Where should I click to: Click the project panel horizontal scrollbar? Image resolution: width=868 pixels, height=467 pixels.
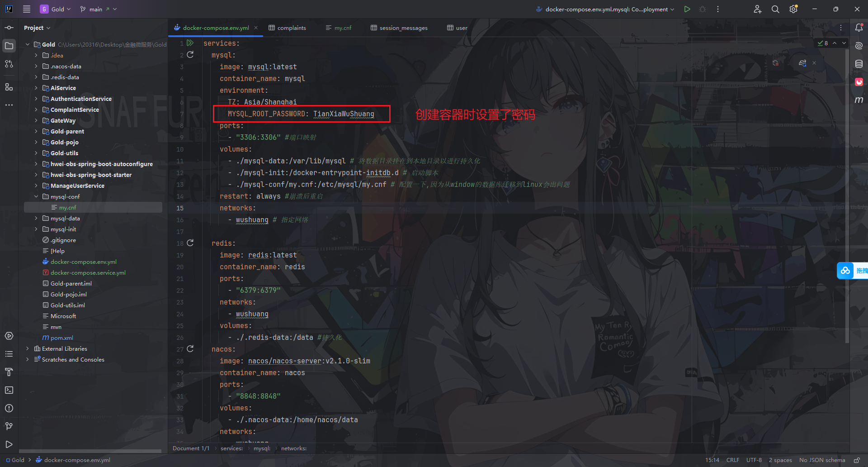click(x=90, y=451)
